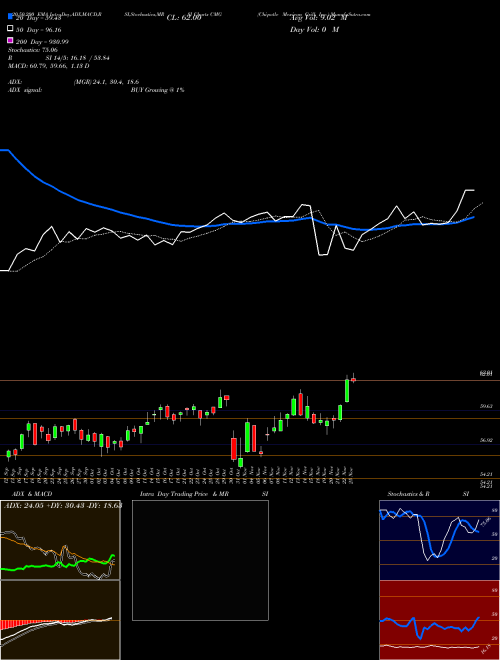Click the 'BUY Growing @ 1%' signal text
The height and width of the screenshot is (660, 500).
coord(157,90)
